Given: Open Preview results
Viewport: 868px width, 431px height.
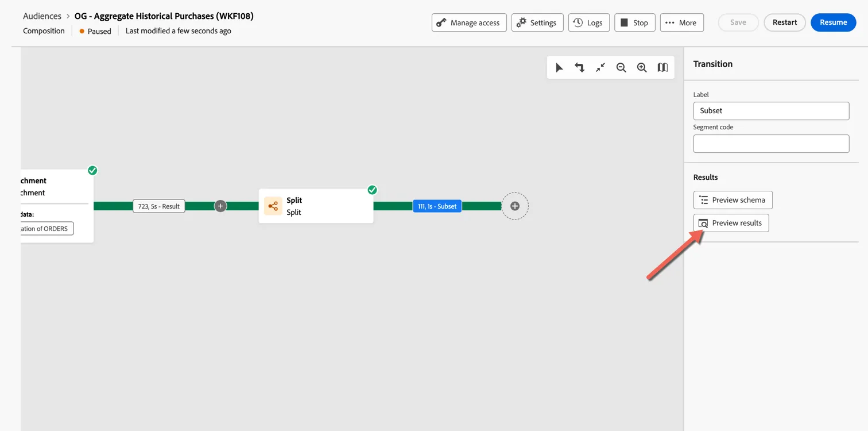Looking at the screenshot, I should 731,223.
